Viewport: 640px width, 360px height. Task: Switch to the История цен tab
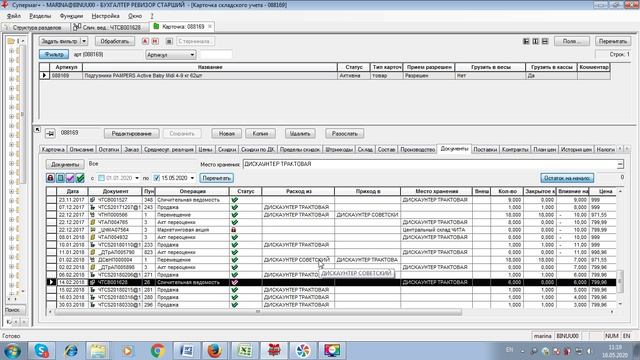tap(576, 150)
